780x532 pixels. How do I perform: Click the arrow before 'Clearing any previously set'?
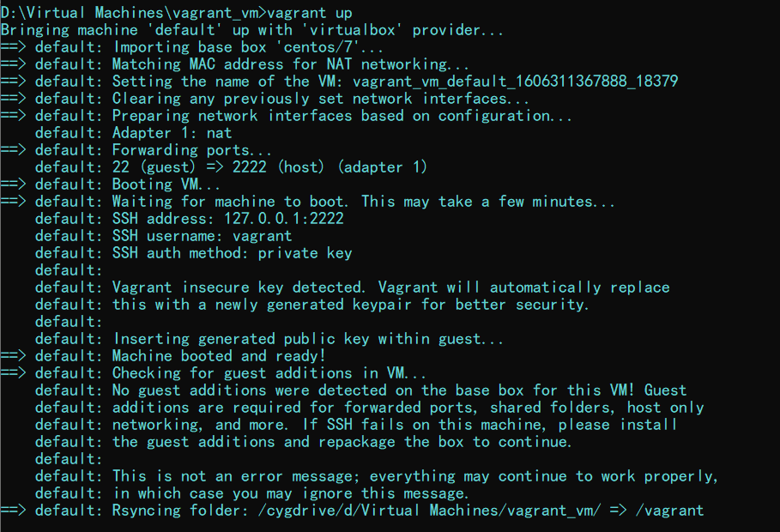13,99
